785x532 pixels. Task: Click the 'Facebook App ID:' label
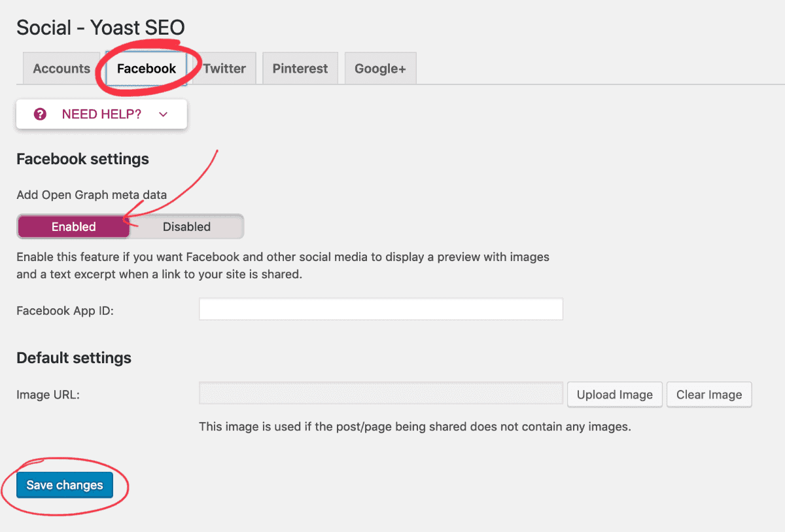coord(65,310)
